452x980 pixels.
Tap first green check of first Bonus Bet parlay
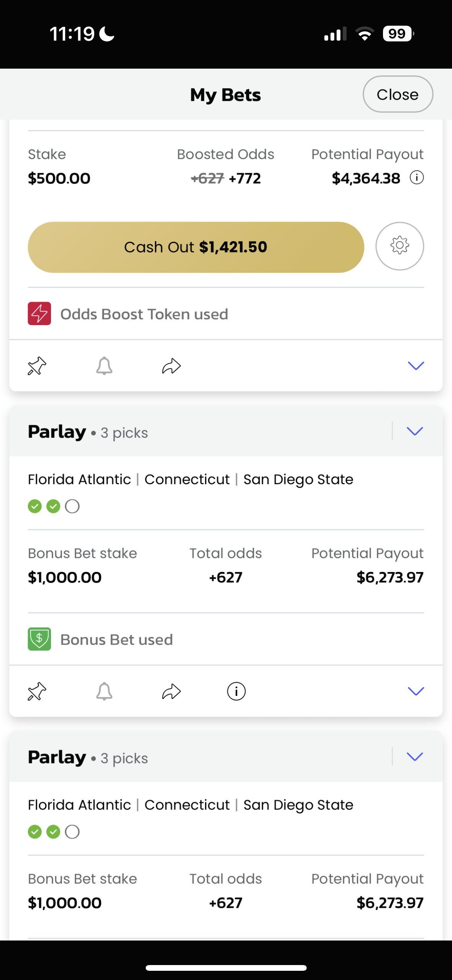(35, 506)
